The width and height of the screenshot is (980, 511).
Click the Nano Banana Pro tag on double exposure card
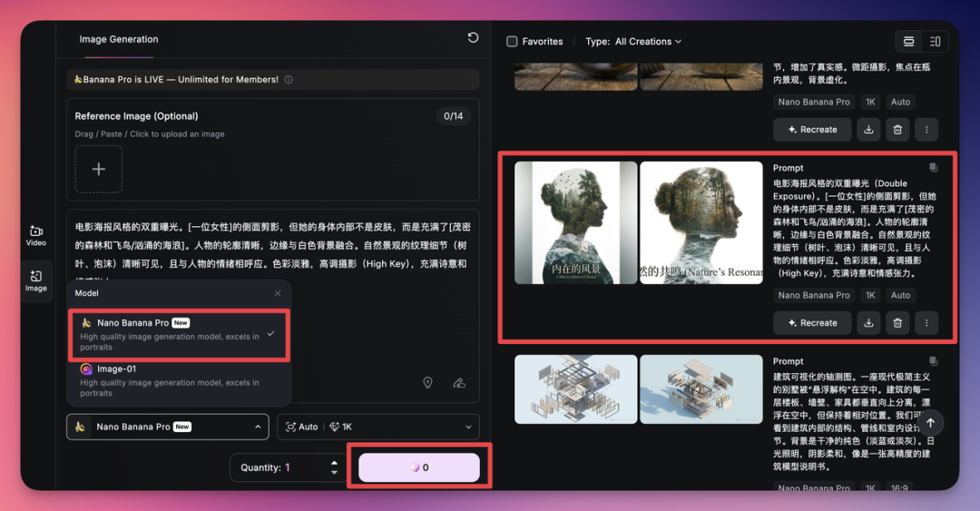tap(814, 295)
